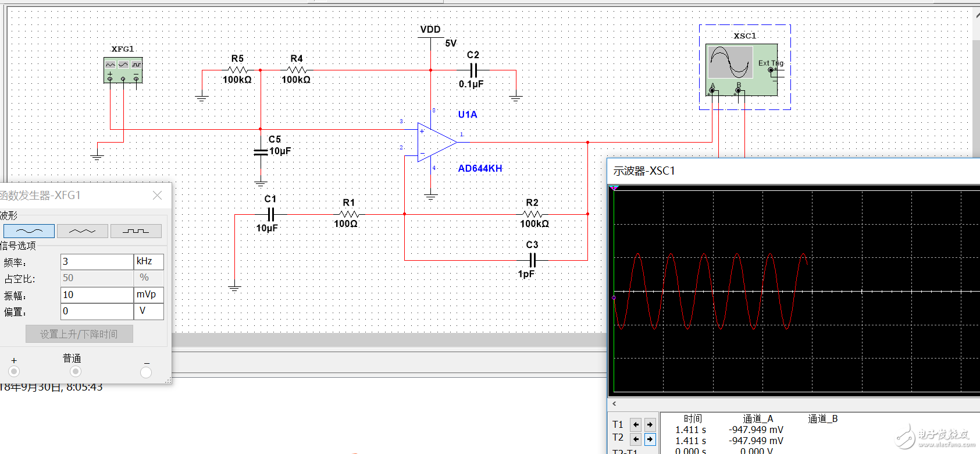Image resolution: width=980 pixels, height=454 pixels.
Task: Move cursor T1 left with arrow button
Action: [x=636, y=424]
